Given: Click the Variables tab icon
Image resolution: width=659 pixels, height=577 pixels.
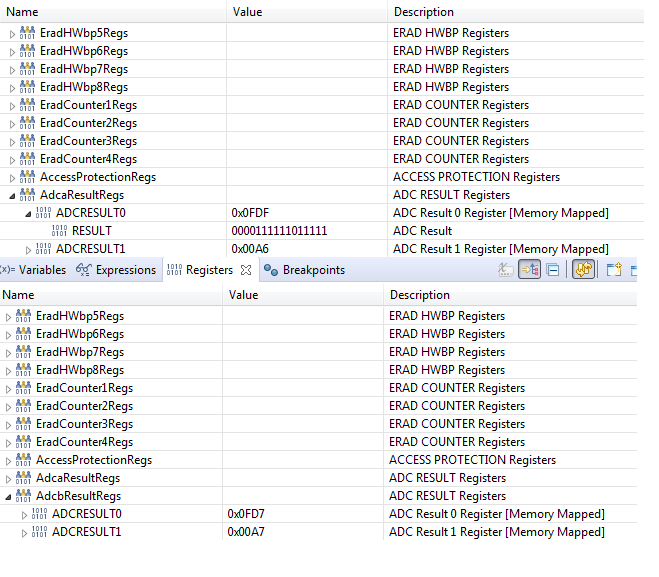Looking at the screenshot, I should 8,270.
